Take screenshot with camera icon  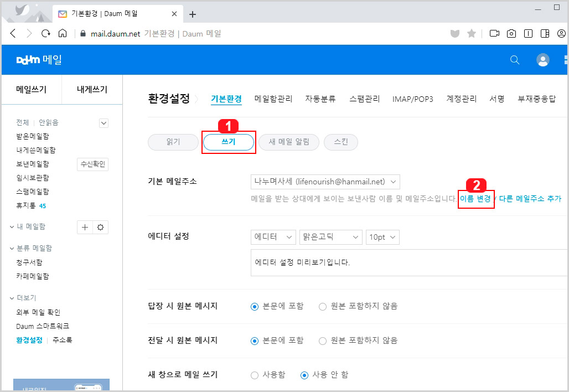click(x=511, y=34)
